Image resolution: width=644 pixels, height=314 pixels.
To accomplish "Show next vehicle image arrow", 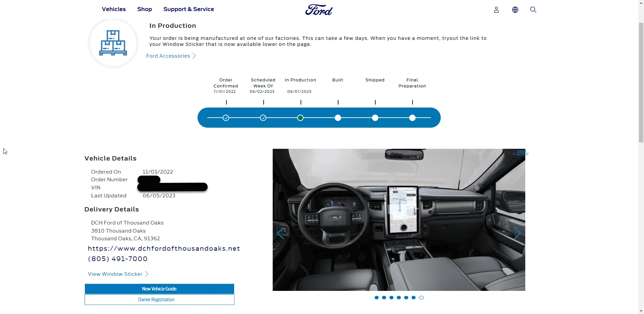I will [517, 233].
